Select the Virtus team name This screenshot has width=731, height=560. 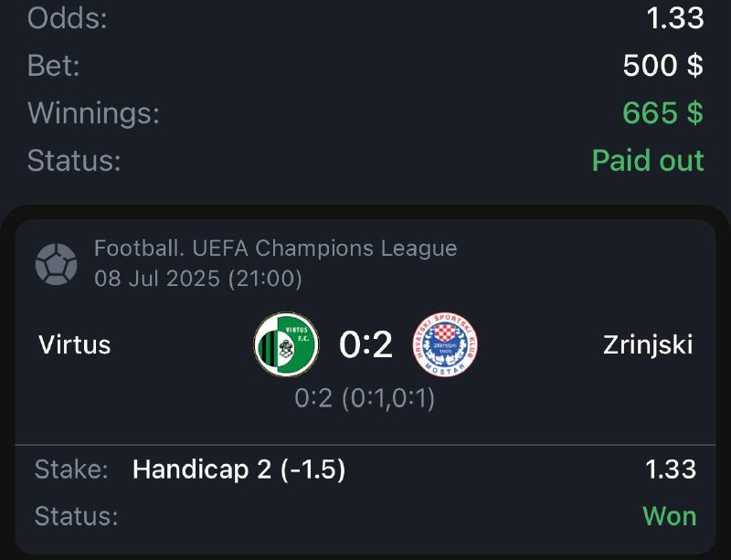pos(75,344)
